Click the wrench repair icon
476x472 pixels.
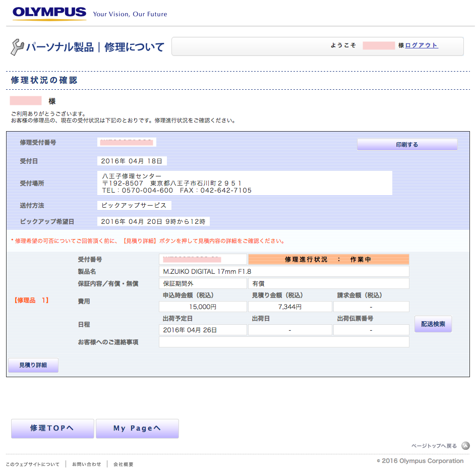click(x=17, y=47)
